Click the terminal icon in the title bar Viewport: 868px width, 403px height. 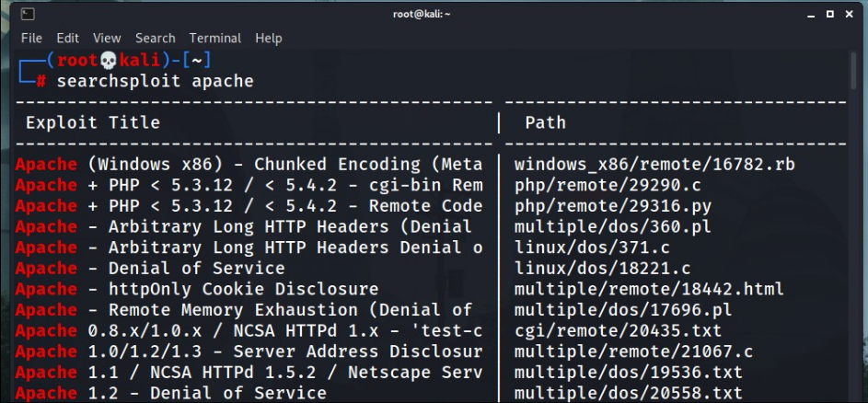tap(27, 14)
